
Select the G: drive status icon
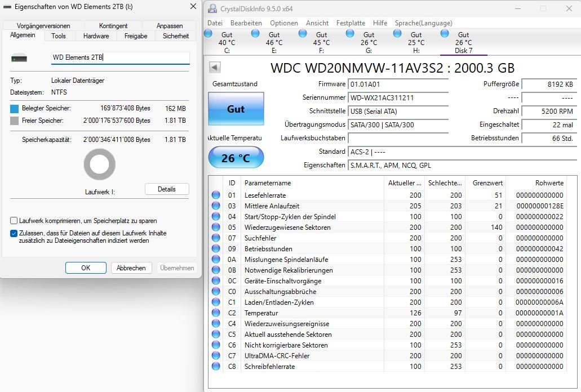point(350,34)
